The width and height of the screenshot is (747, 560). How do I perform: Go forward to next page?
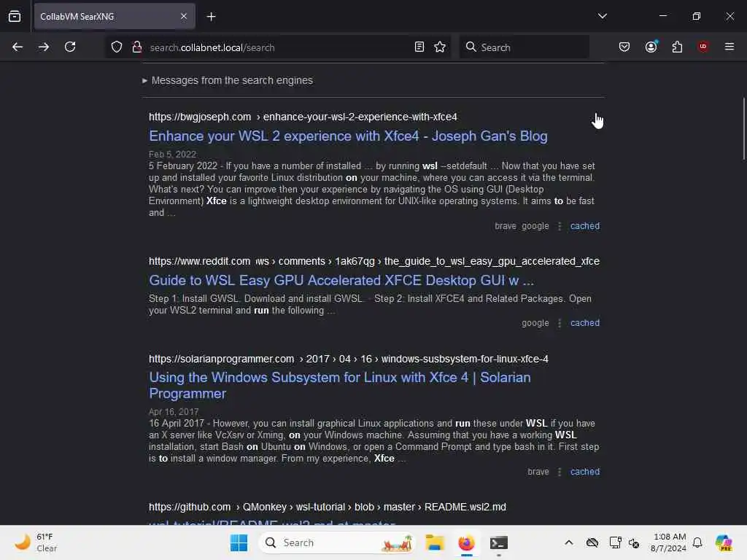(x=44, y=47)
